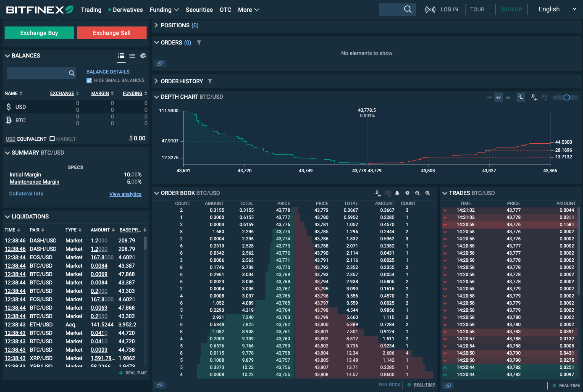The height and width of the screenshot is (392, 583).
Task: Open the View analytics link
Action: click(125, 194)
